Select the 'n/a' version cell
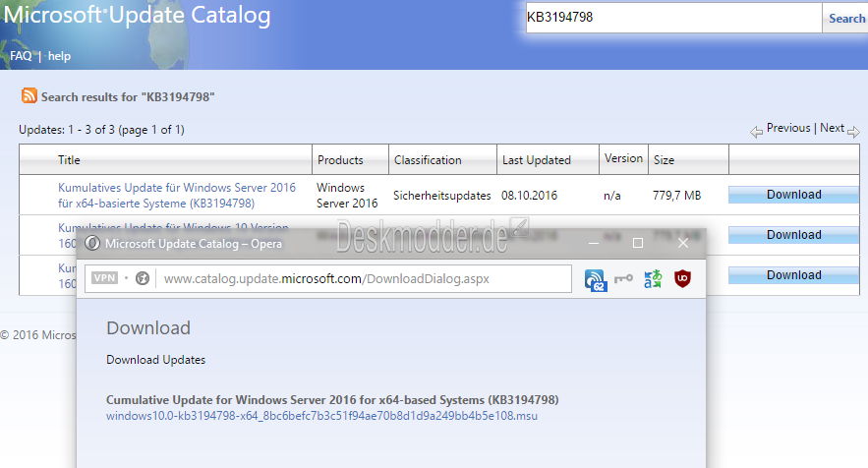Image resolution: width=868 pixels, height=468 pixels. point(611,196)
